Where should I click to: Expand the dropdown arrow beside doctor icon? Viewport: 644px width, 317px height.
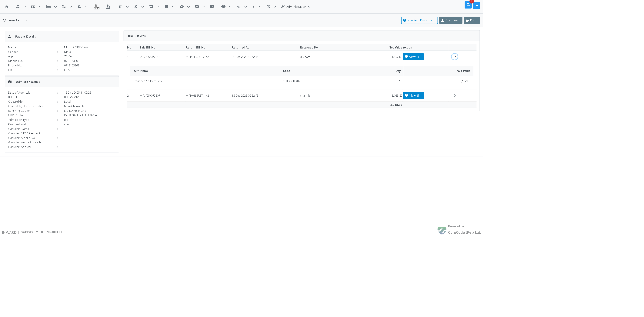[x=25, y=7]
